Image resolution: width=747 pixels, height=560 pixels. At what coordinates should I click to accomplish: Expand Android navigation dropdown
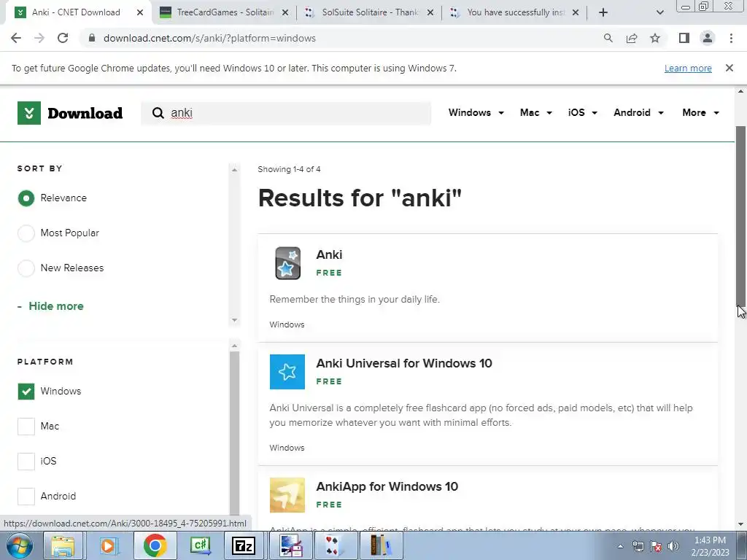tap(638, 113)
